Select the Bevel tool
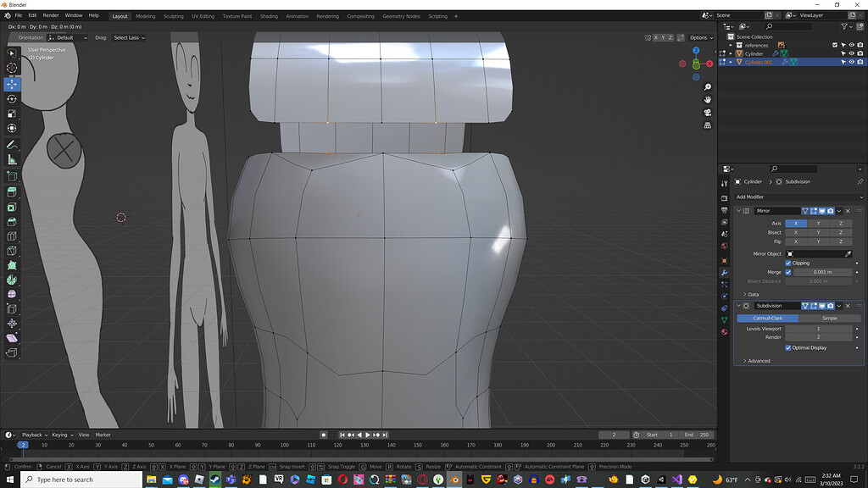This screenshot has width=868, height=488. (12, 222)
